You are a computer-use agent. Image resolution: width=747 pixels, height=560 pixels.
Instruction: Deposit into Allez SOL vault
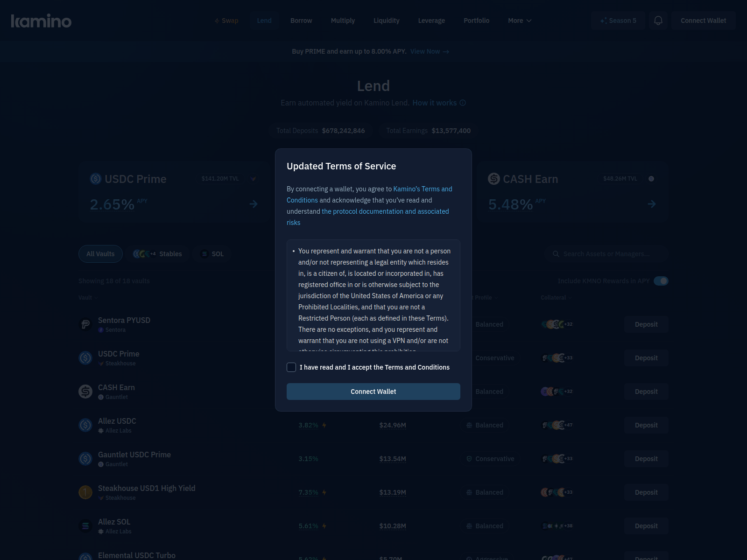pos(646,526)
